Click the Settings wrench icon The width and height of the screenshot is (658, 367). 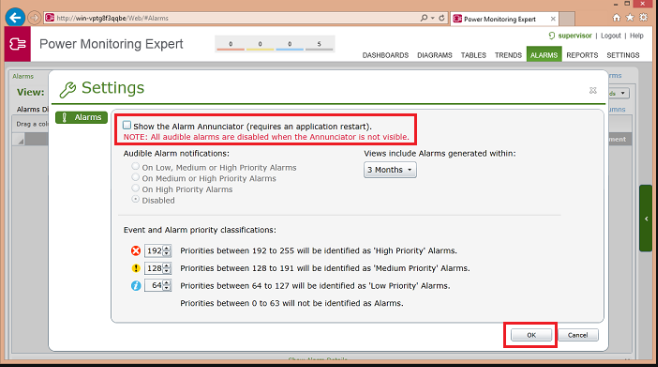pos(68,89)
